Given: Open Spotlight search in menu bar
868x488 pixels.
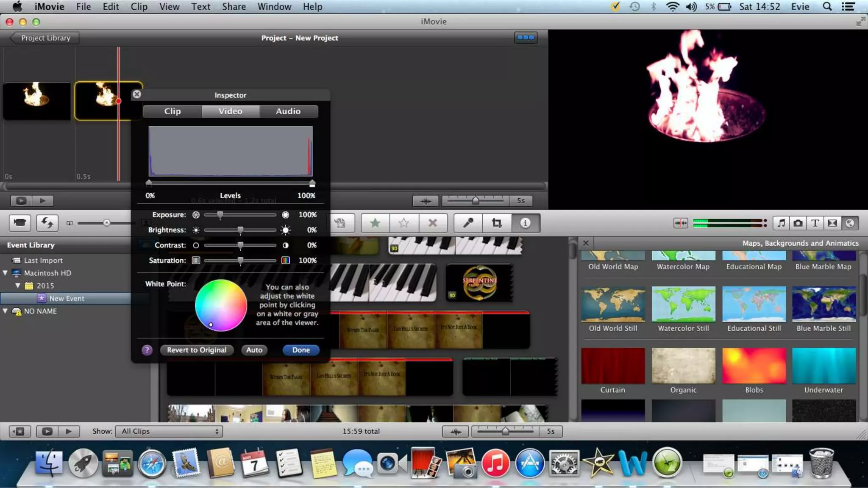Looking at the screenshot, I should [x=827, y=7].
